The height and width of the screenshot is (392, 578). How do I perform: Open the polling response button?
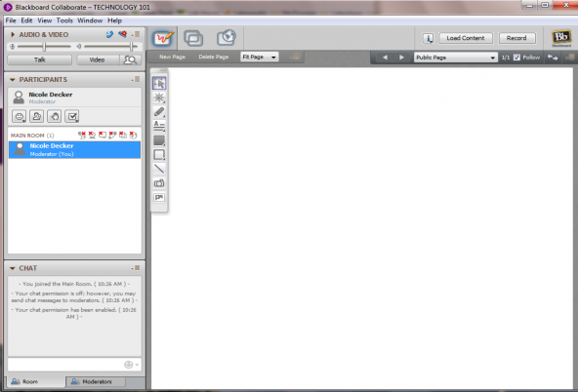pos(72,116)
